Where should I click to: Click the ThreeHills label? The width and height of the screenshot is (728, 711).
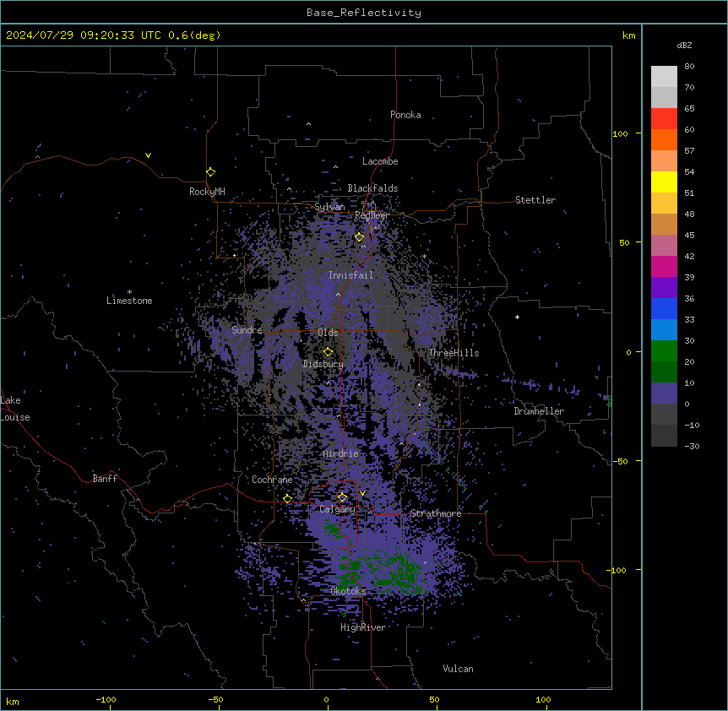point(454,353)
